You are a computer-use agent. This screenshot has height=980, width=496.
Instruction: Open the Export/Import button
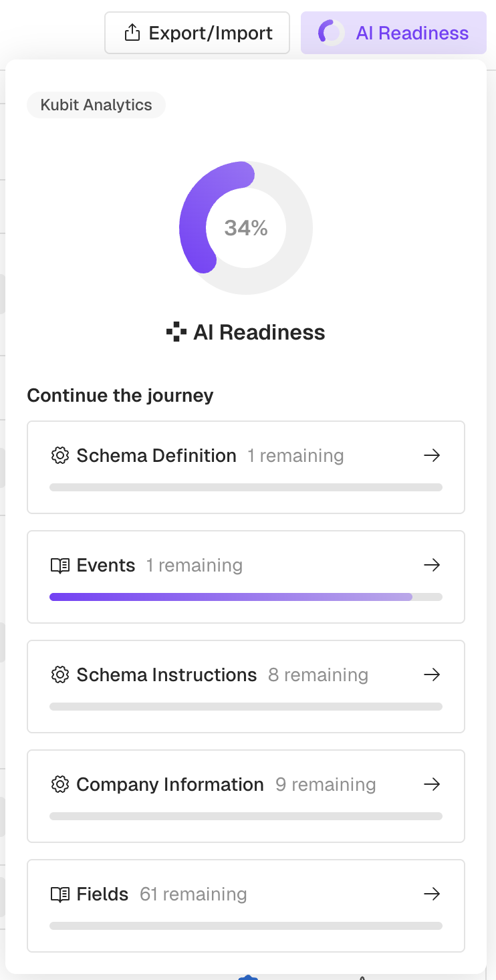point(197,33)
